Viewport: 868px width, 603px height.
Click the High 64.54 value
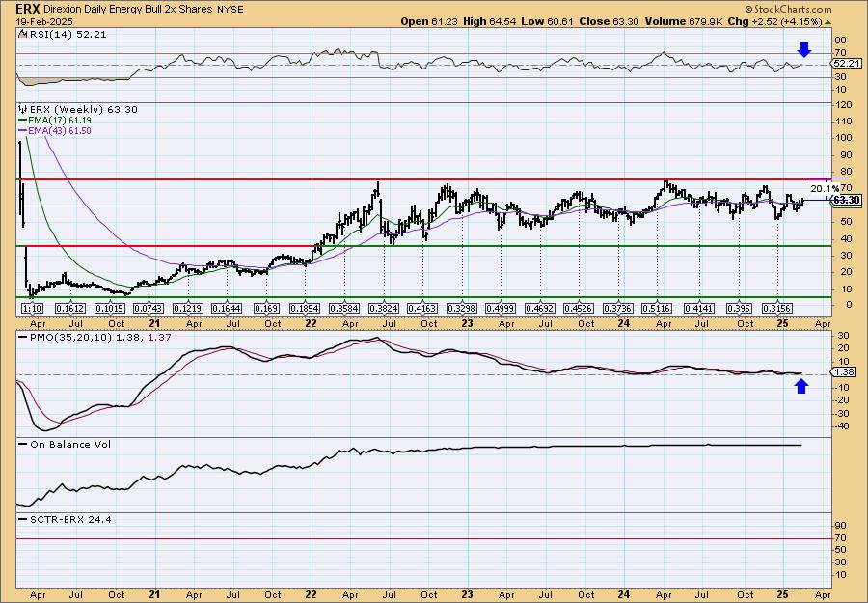[x=490, y=21]
